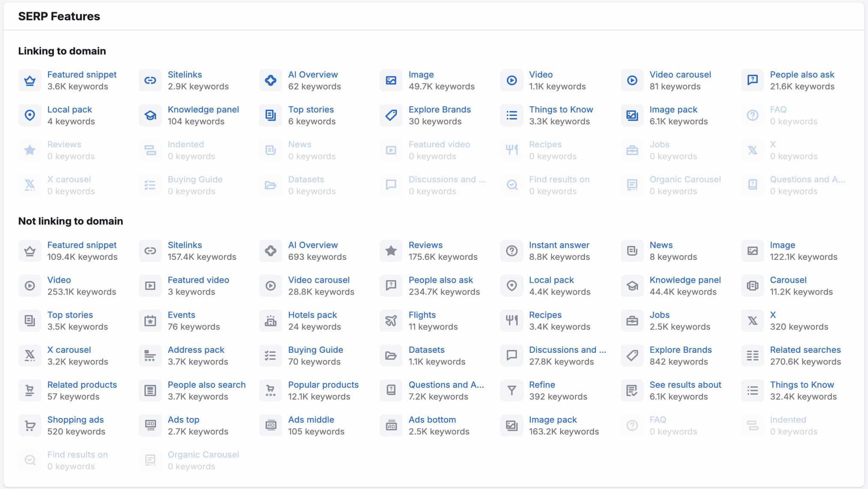This screenshot has width=868, height=489.
Task: Click the play icon beside Video 1.1K keywords
Action: point(512,81)
